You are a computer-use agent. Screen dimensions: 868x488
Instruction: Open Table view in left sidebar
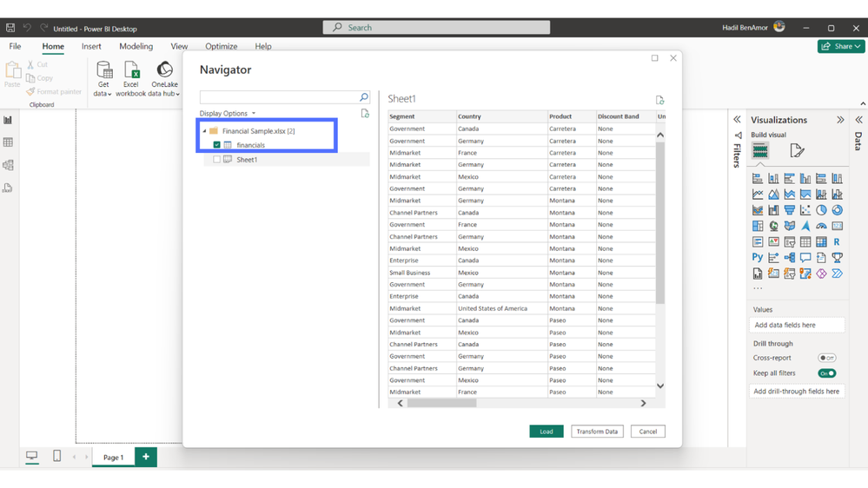(8, 142)
